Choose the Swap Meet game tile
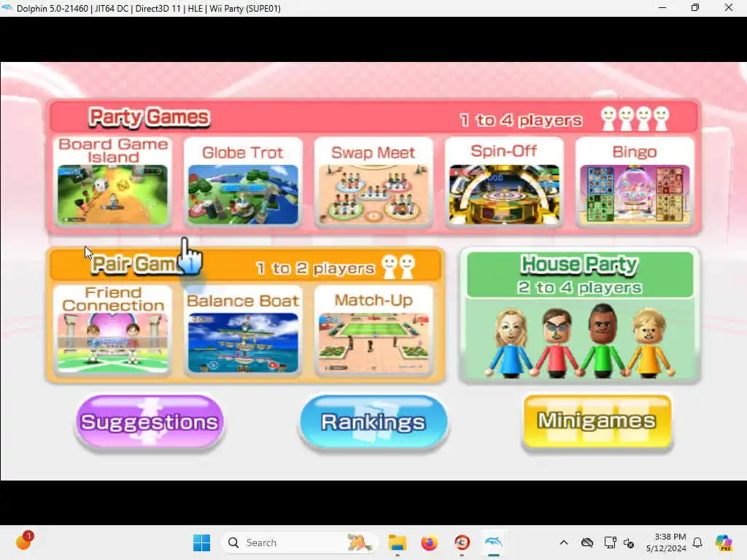The height and width of the screenshot is (560, 747). 373,182
